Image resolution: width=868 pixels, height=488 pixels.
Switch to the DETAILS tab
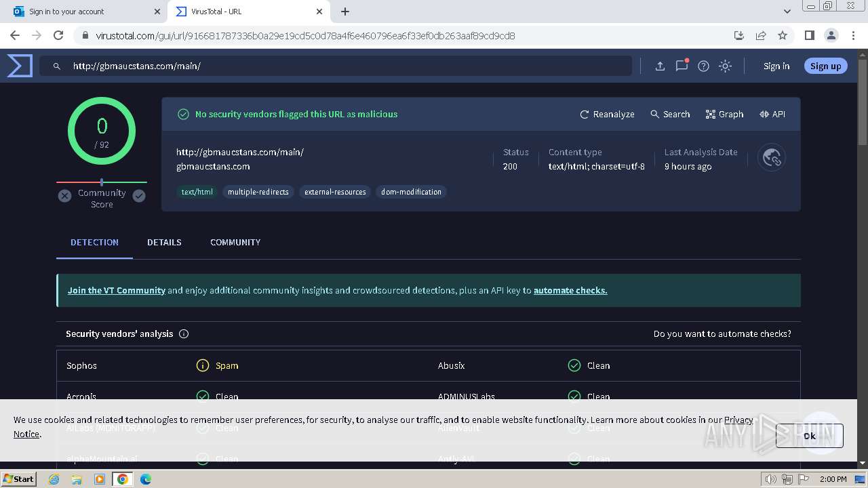[164, 242]
